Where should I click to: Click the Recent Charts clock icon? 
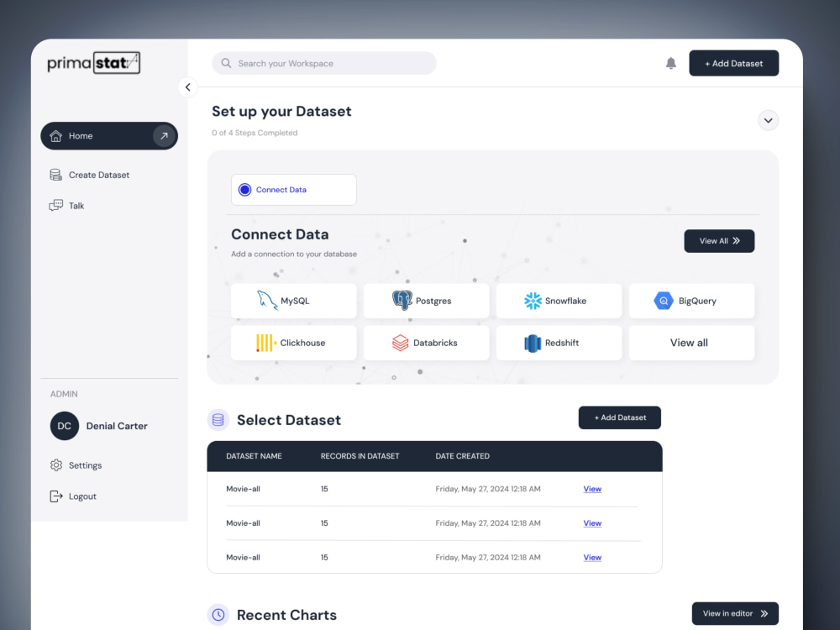(218, 615)
